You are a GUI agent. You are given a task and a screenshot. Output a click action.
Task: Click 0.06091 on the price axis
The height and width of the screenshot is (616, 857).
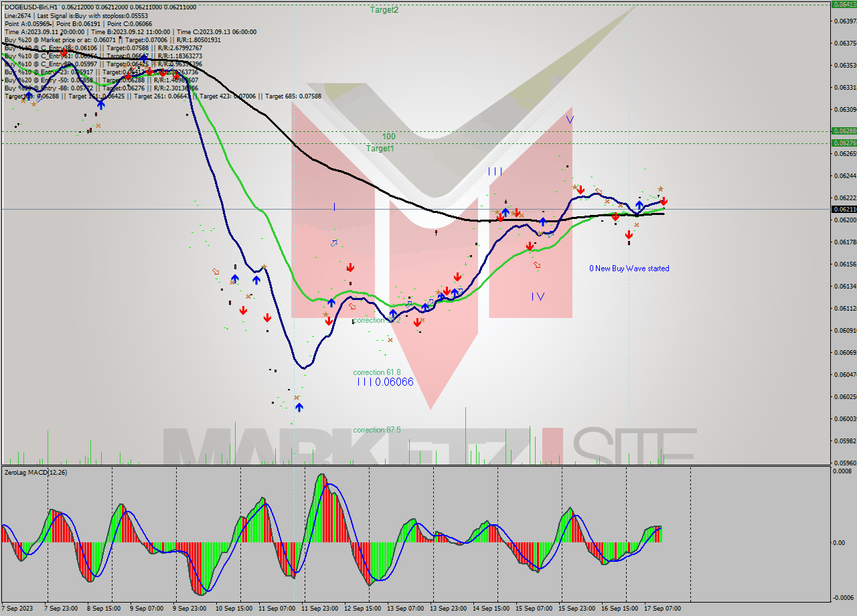click(x=845, y=330)
